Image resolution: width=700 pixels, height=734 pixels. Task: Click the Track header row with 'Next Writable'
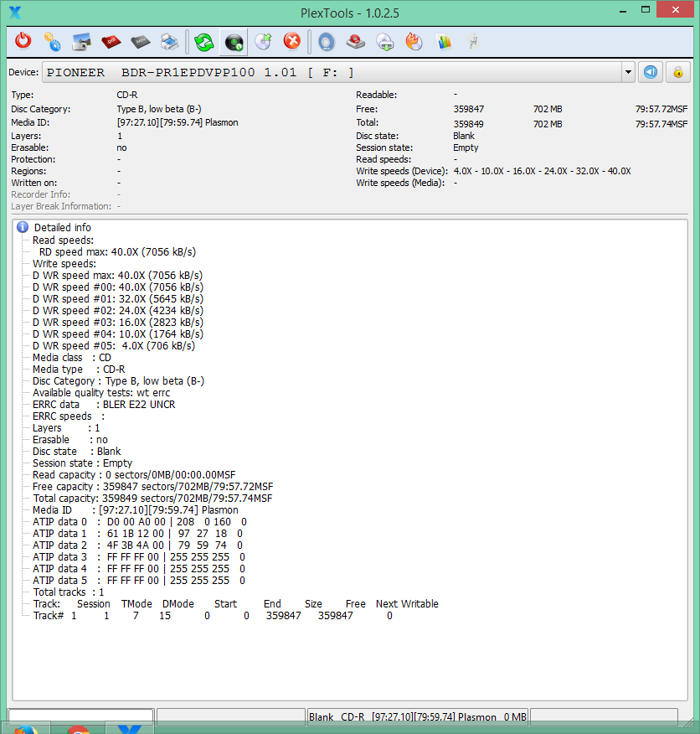pos(236,604)
